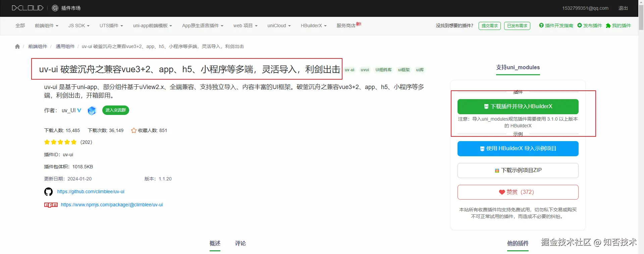Expand the 前端组件 dropdown menu
Screen dimensions: 644x254
pos(46,26)
